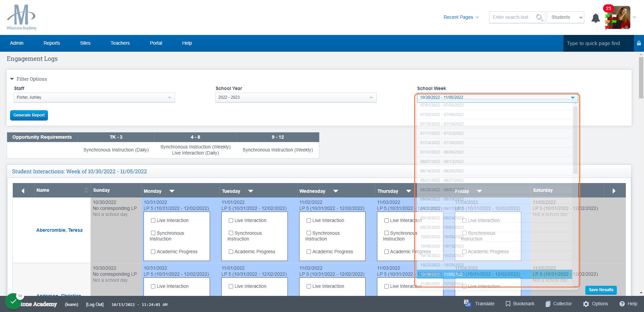The image size is (644, 312).
Task: Click the Collector icon in footer
Action: click(x=548, y=304)
